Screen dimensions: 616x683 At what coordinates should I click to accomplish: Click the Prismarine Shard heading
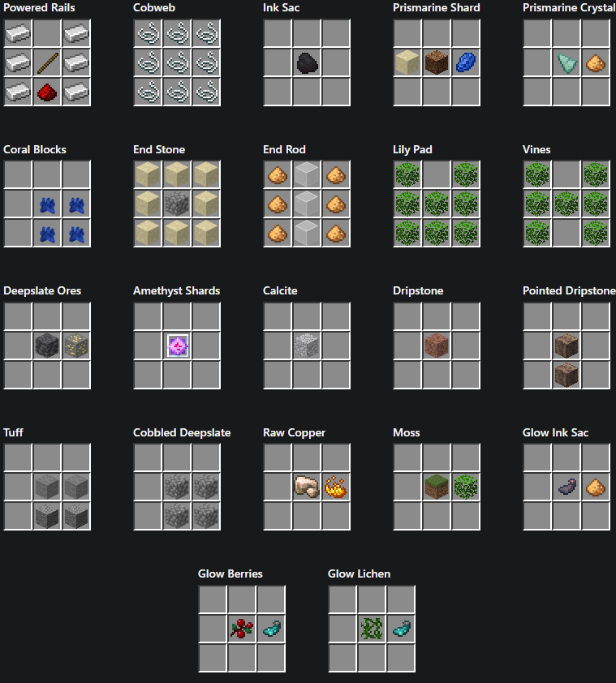click(437, 8)
